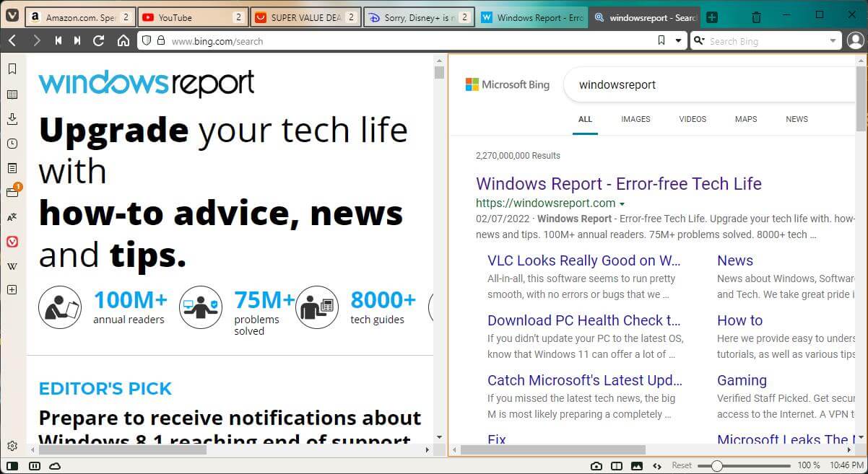Open Vivaldi sync cloud status
868x474 pixels.
[x=55, y=466]
